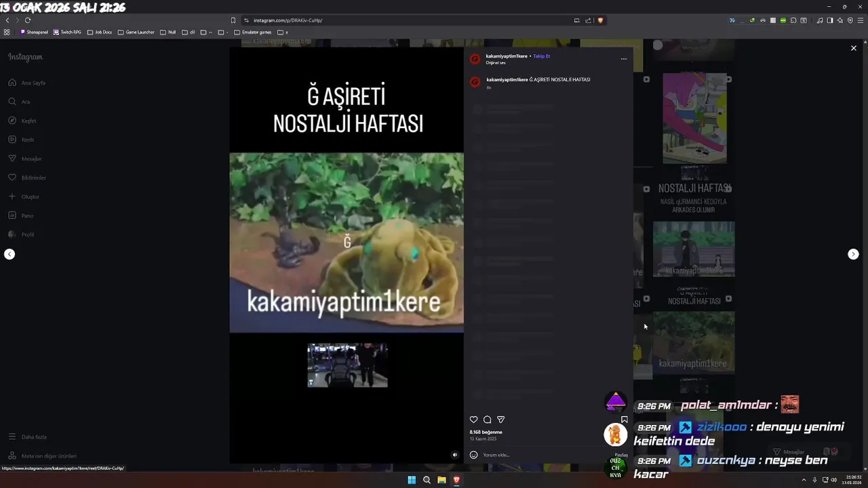868x488 pixels.
Task: Open the apps grid in bookmarks bar
Action: click(x=7, y=32)
